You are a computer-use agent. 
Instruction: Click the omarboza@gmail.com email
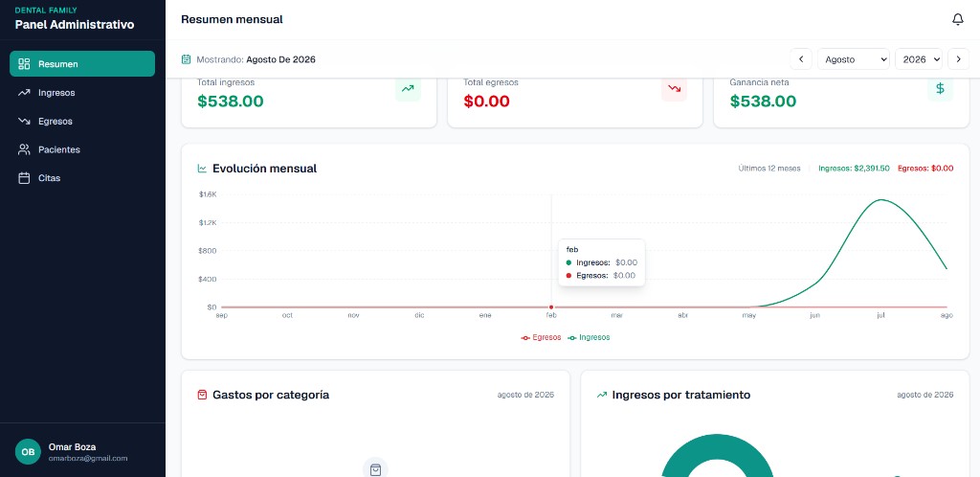(88, 458)
